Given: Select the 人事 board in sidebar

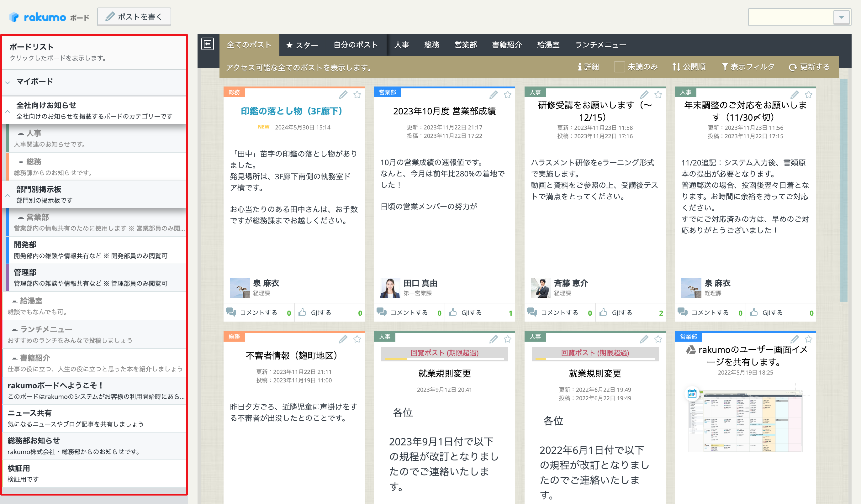Looking at the screenshot, I should coord(97,138).
